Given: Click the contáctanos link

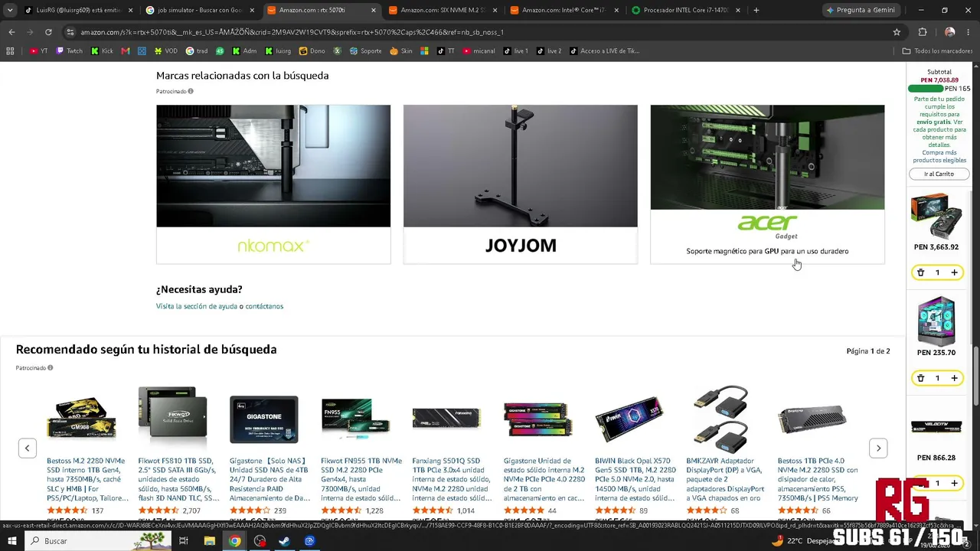Looking at the screenshot, I should (264, 306).
